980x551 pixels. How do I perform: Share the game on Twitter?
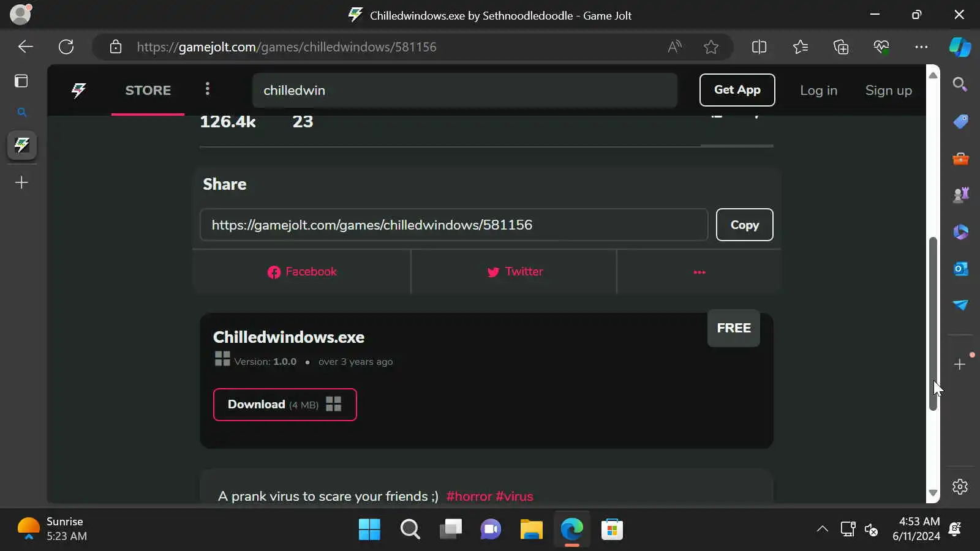[x=514, y=272]
